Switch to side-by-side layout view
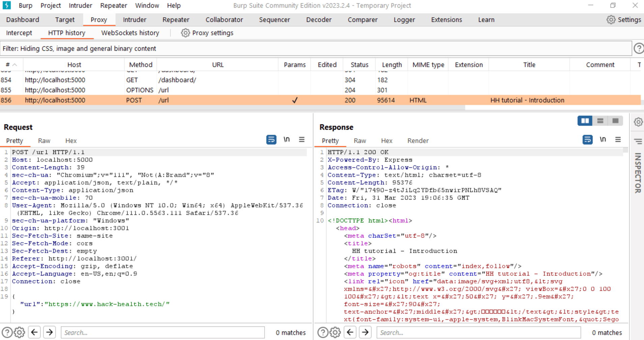This screenshot has height=340, width=644. (585, 121)
